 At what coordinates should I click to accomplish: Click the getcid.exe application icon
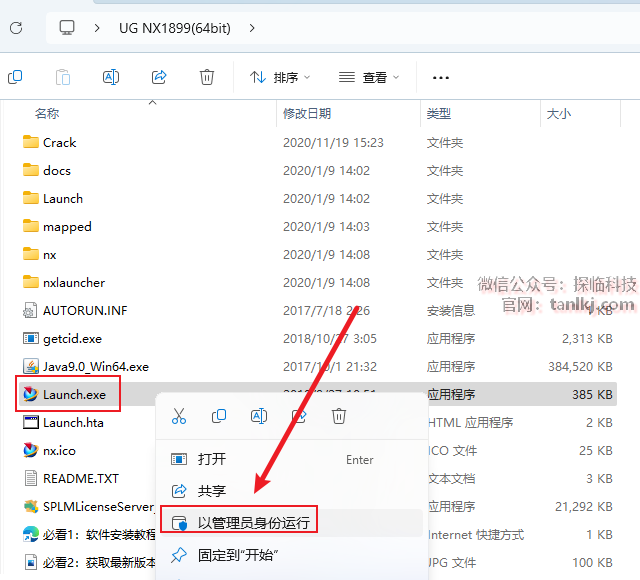point(31,338)
